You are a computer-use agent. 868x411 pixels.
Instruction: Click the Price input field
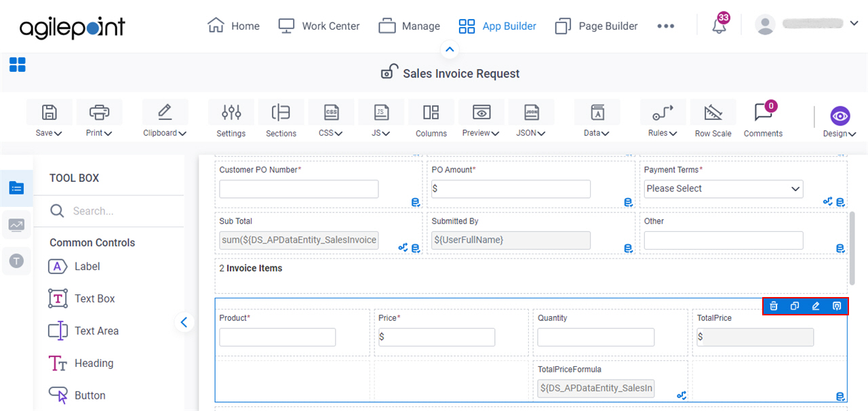(x=437, y=337)
